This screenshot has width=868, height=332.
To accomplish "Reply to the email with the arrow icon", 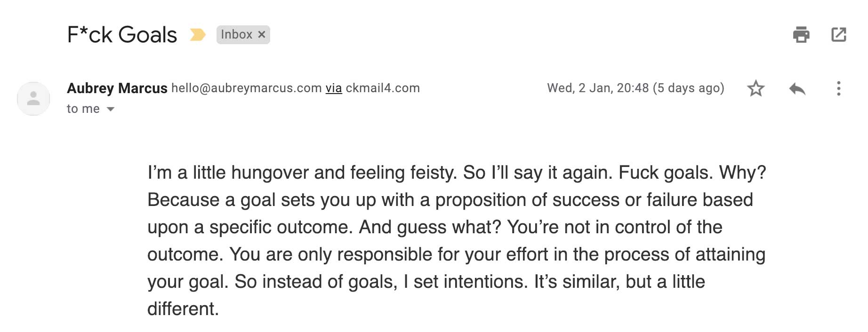I will coord(797,88).
